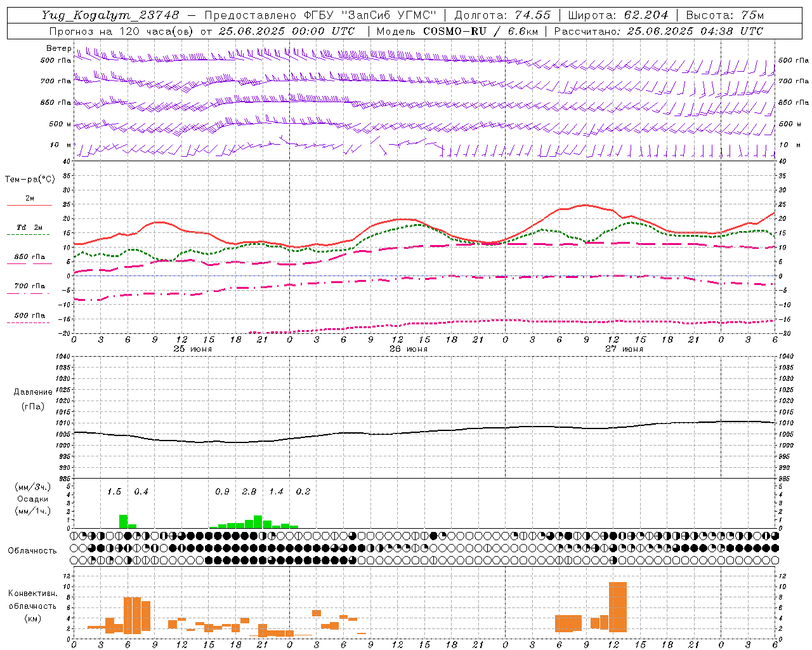
Task: Click the station title Yug_Kogalym_23748
Action: pyautogui.click(x=111, y=15)
